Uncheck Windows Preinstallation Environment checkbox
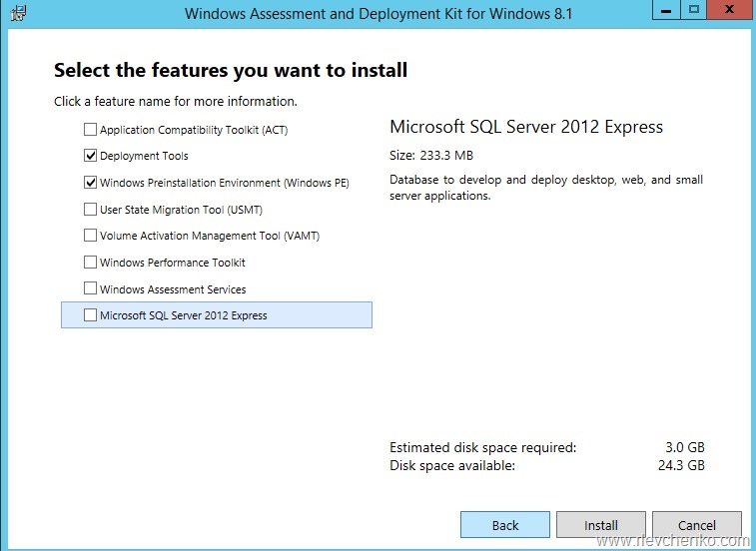Image resolution: width=756 pixels, height=551 pixels. click(91, 183)
